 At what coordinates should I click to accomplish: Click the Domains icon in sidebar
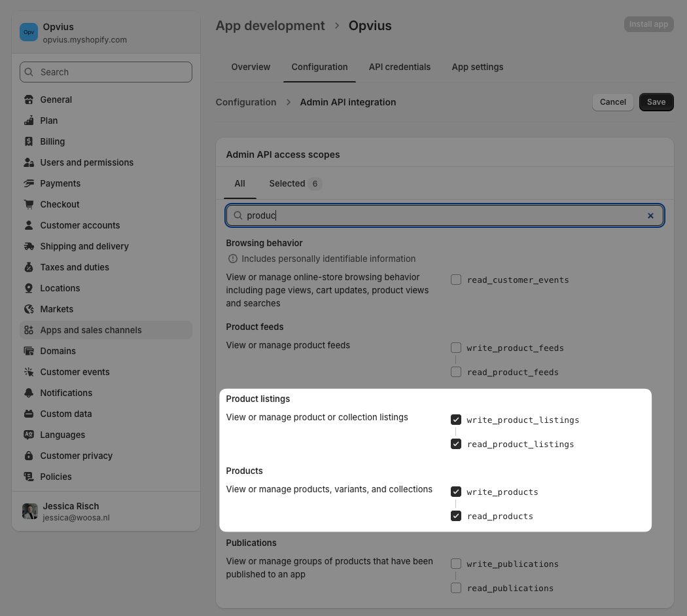[x=29, y=351]
